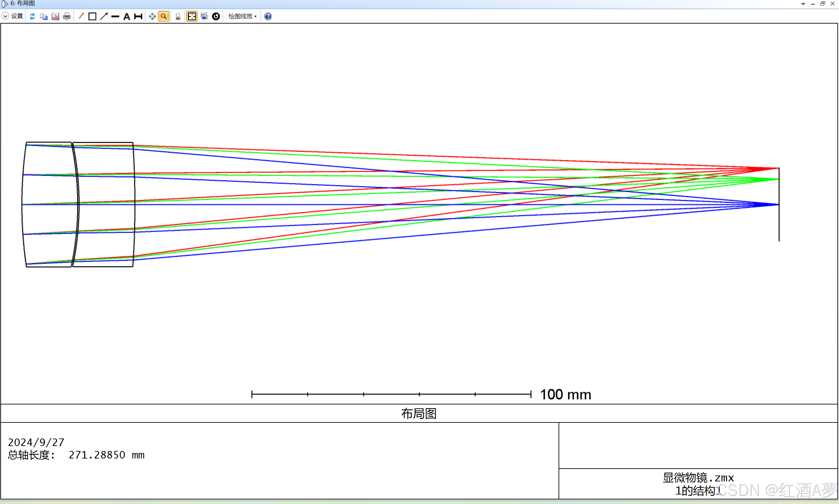839x504 pixels.
Task: Select the arrow drawing tool
Action: 104,16
